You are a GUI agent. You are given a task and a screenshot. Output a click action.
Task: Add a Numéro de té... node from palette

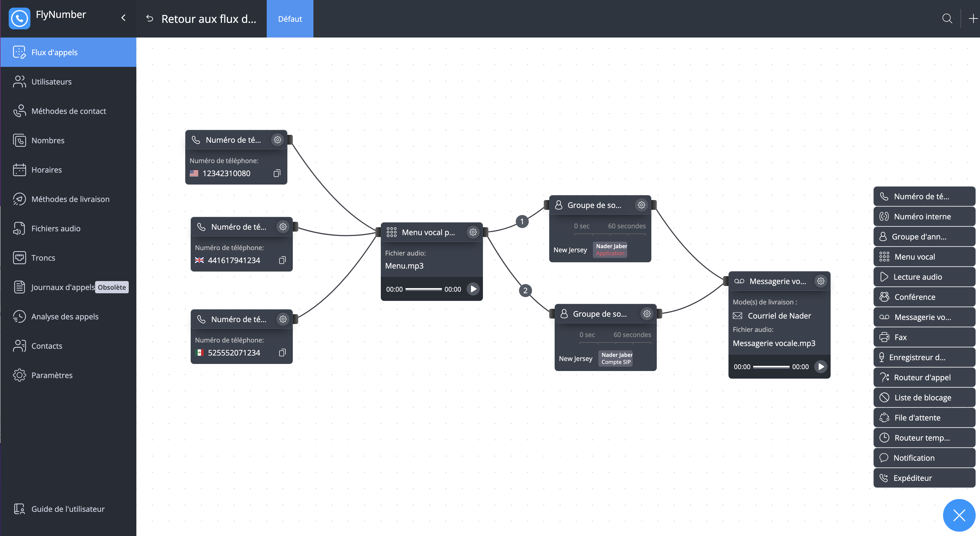coord(925,197)
